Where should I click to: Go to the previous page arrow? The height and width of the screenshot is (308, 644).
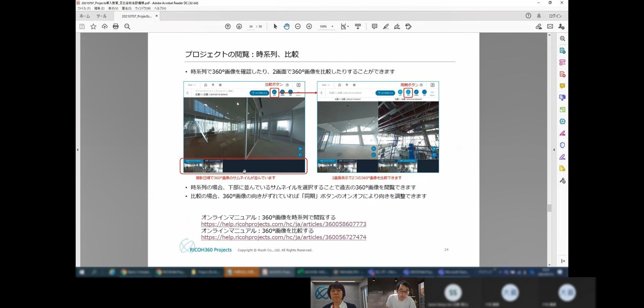coord(228,27)
